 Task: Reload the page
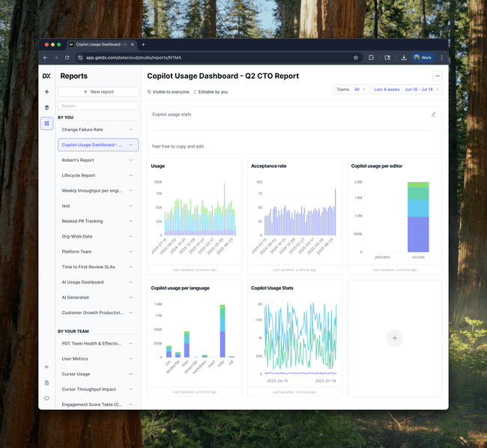pos(67,58)
